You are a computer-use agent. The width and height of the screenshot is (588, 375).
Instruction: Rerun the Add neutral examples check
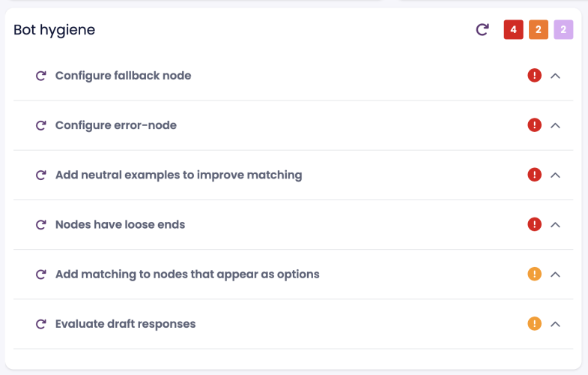click(x=41, y=175)
